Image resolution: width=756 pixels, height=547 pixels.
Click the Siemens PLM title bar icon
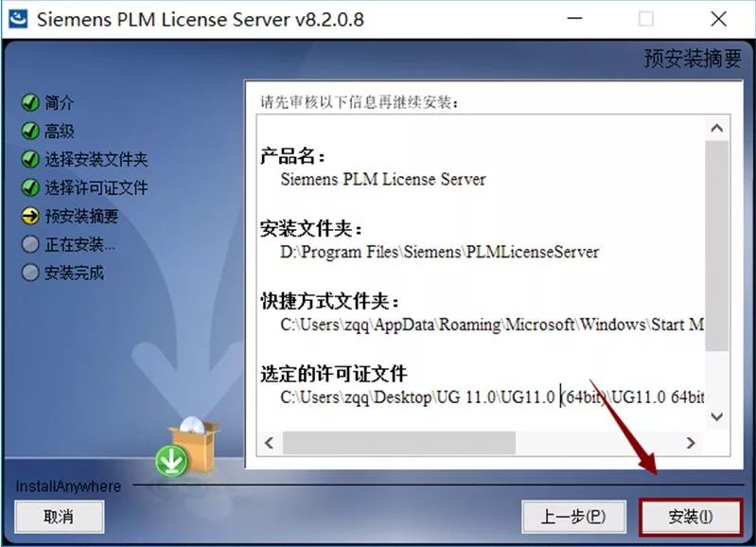[x=18, y=19]
